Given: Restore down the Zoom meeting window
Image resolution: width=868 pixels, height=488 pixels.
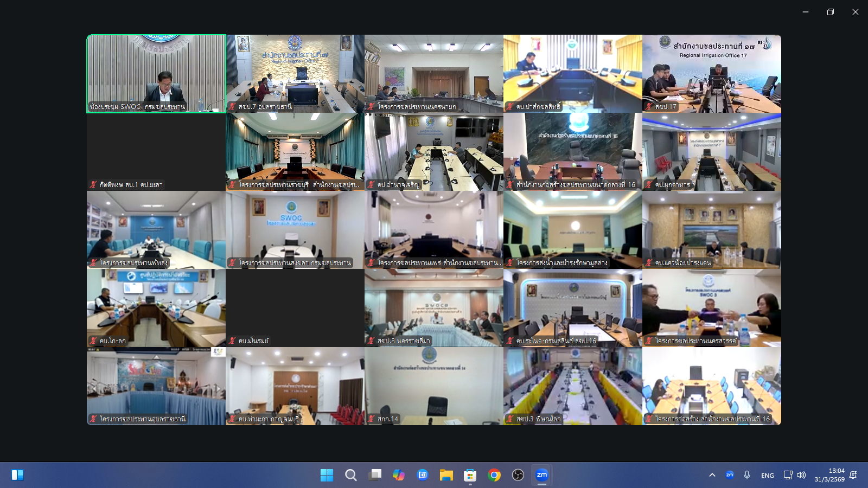Looking at the screenshot, I should 830,12.
